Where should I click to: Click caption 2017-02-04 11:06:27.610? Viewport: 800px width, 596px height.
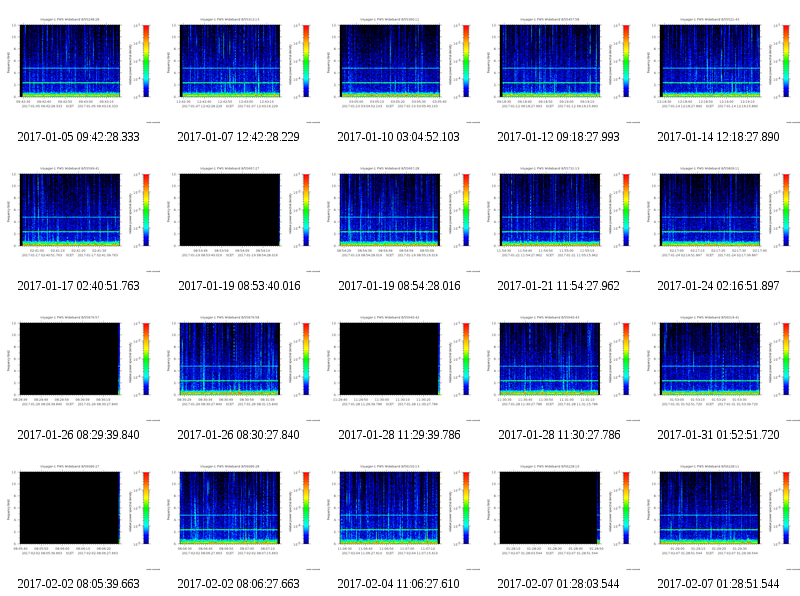click(398, 584)
